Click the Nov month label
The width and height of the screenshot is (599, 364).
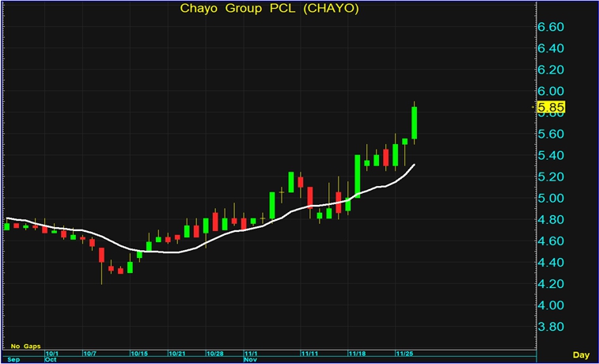[250, 360]
